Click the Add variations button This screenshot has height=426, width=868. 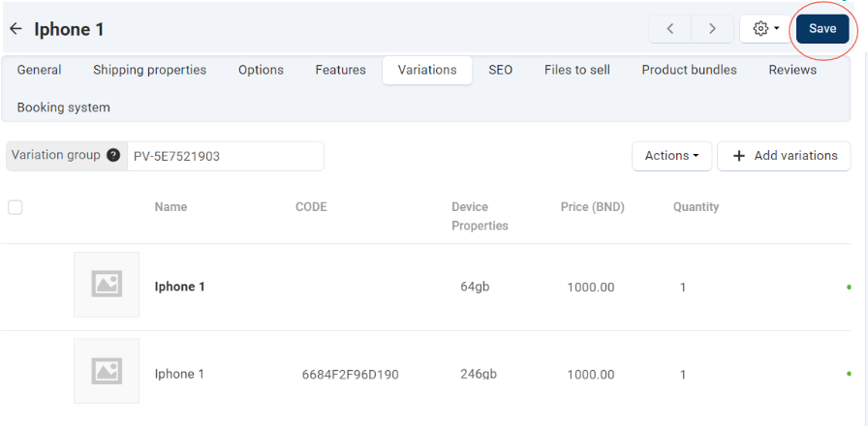tap(784, 156)
